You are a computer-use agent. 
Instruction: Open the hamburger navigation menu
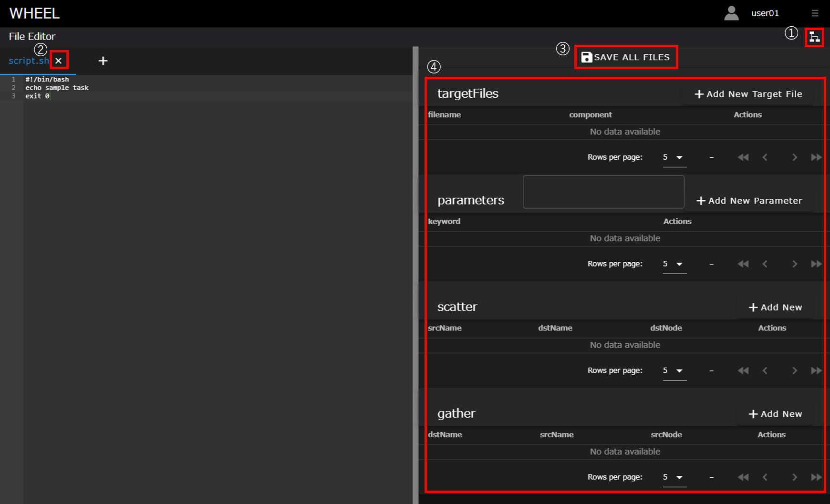(815, 13)
